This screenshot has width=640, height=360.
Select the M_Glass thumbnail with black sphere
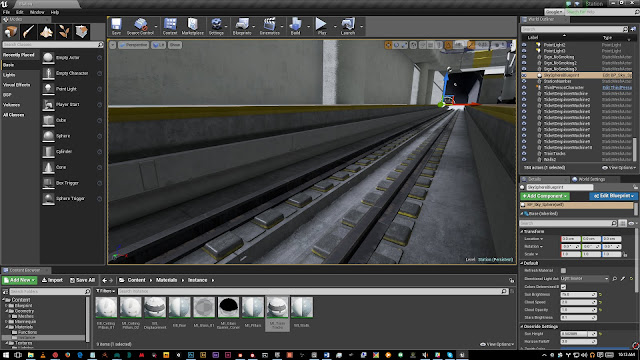[228, 307]
